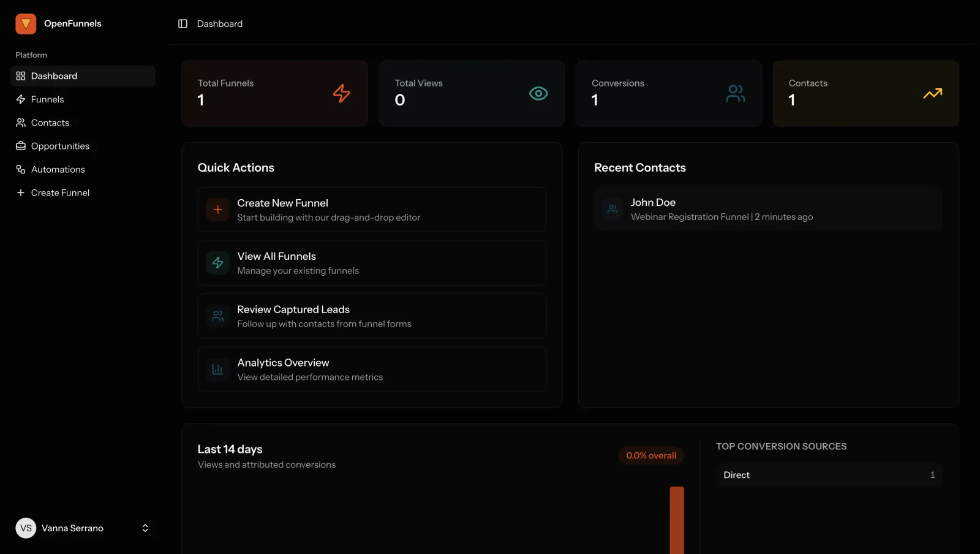The width and height of the screenshot is (980, 554).
Task: Open View All Funnels quick action
Action: [372, 263]
